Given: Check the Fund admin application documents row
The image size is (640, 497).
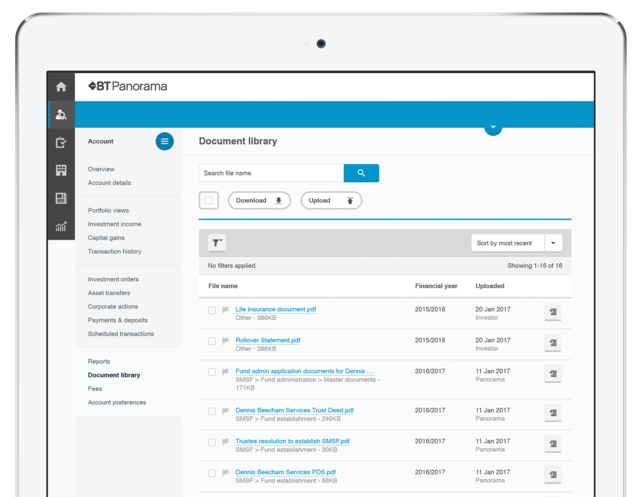Looking at the screenshot, I should (x=212, y=372).
